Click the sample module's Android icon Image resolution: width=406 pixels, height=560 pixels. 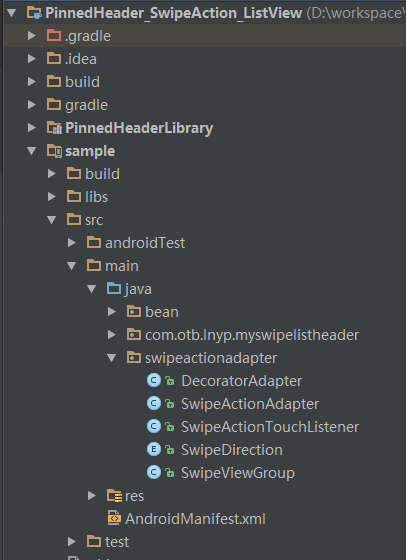pos(54,151)
